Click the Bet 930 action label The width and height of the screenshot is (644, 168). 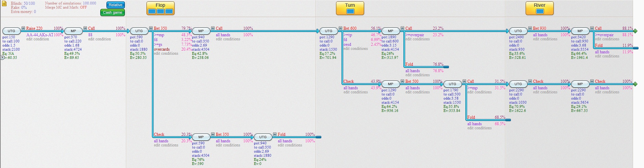(540, 28)
